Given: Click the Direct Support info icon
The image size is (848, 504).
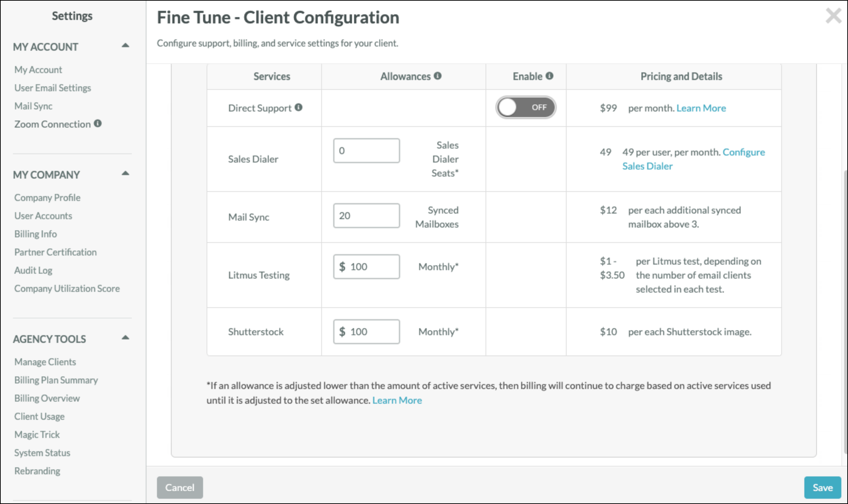Looking at the screenshot, I should pyautogui.click(x=299, y=107).
